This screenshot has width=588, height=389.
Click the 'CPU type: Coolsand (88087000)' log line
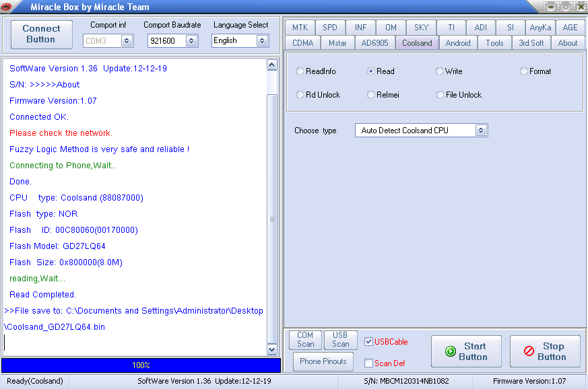(x=77, y=198)
